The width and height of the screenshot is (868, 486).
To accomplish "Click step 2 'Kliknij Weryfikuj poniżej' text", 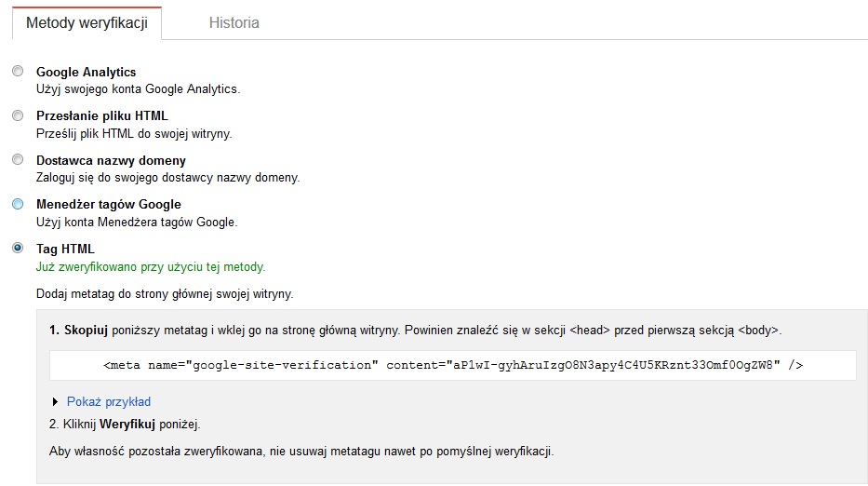I will coord(125,425).
